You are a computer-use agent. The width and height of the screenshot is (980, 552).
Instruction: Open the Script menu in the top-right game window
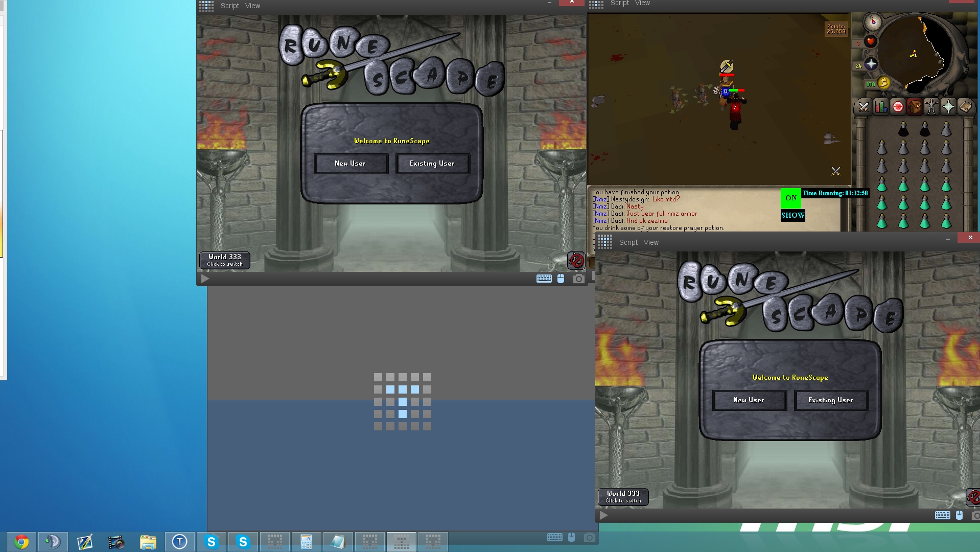[x=620, y=3]
